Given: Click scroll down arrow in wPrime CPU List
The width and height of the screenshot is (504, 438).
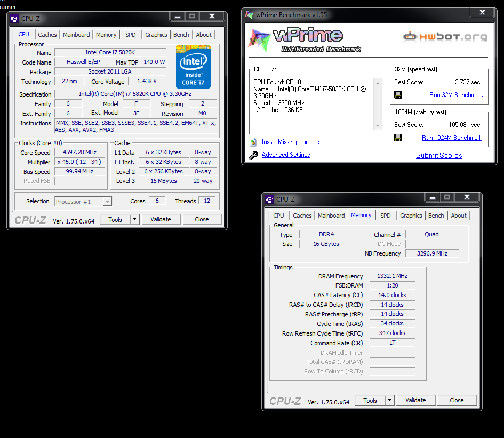Looking at the screenshot, I should click(x=378, y=126).
